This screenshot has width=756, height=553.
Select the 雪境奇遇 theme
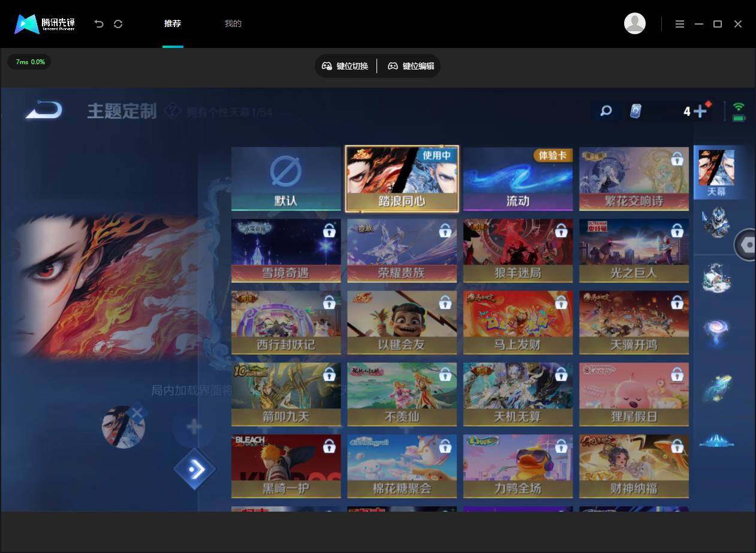286,251
